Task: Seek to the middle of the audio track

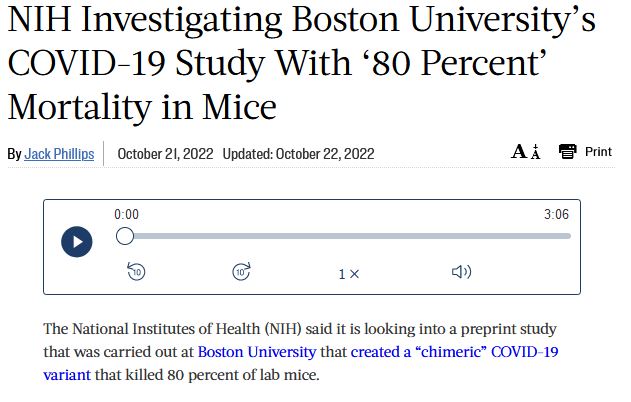Action: click(348, 237)
